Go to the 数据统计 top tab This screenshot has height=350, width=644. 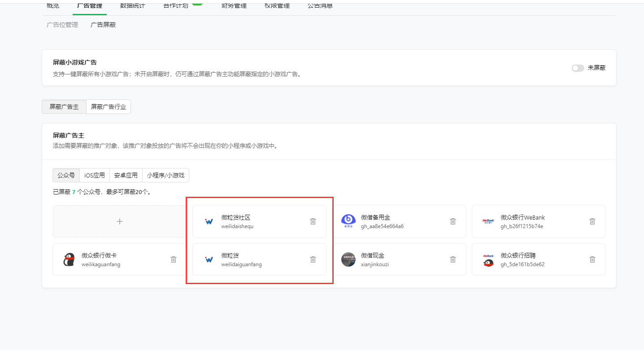tap(133, 6)
